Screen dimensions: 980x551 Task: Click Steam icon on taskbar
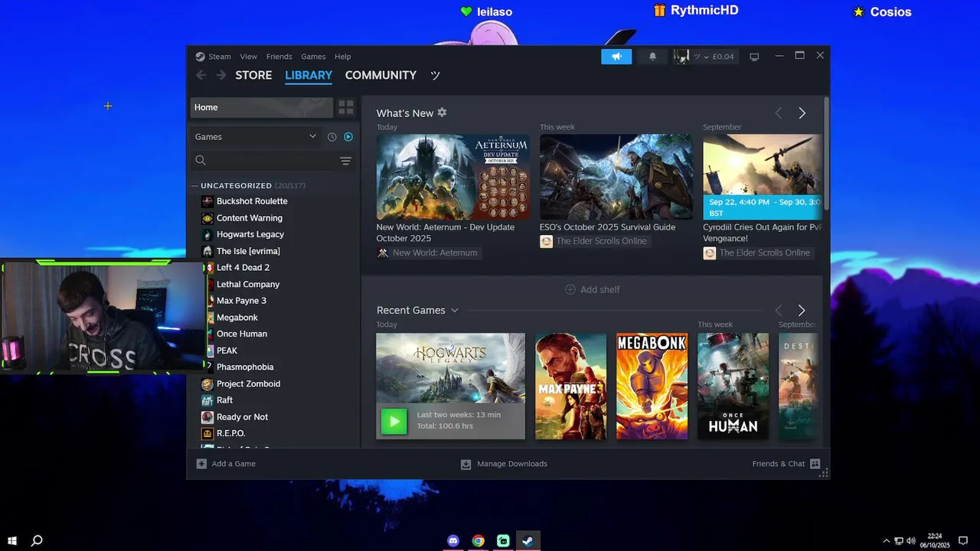[528, 540]
